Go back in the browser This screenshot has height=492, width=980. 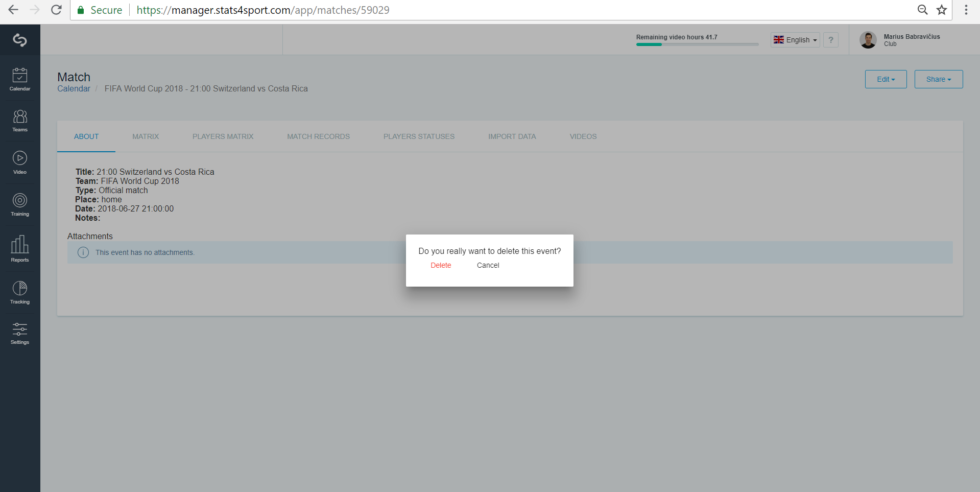point(13,10)
